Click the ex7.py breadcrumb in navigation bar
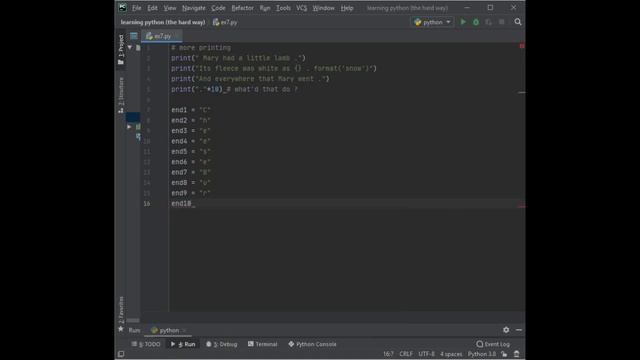Image resolution: width=640 pixels, height=360 pixels. (x=225, y=22)
